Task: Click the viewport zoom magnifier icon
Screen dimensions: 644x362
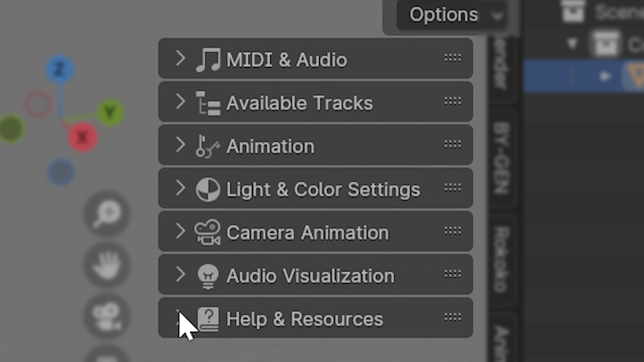Action: point(106,214)
